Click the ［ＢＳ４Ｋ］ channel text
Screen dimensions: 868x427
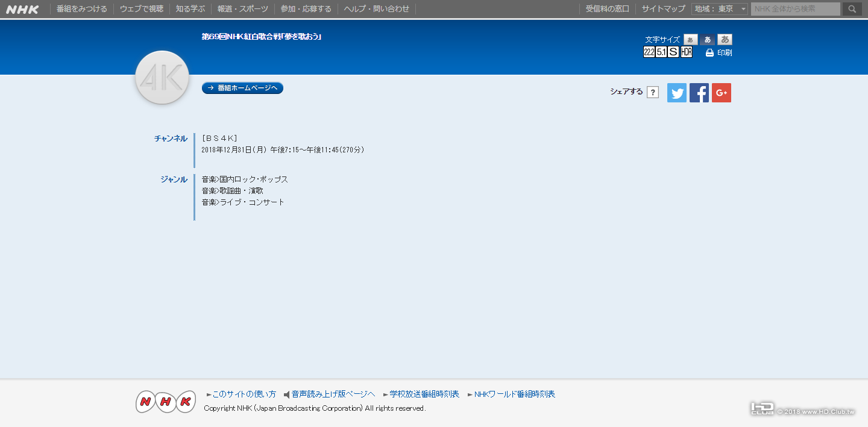click(220, 139)
